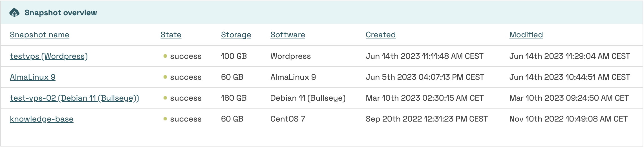The width and height of the screenshot is (644, 147).
Task: Click created date Jun 5th 2023 04:07:13 PM
Action: point(425,77)
